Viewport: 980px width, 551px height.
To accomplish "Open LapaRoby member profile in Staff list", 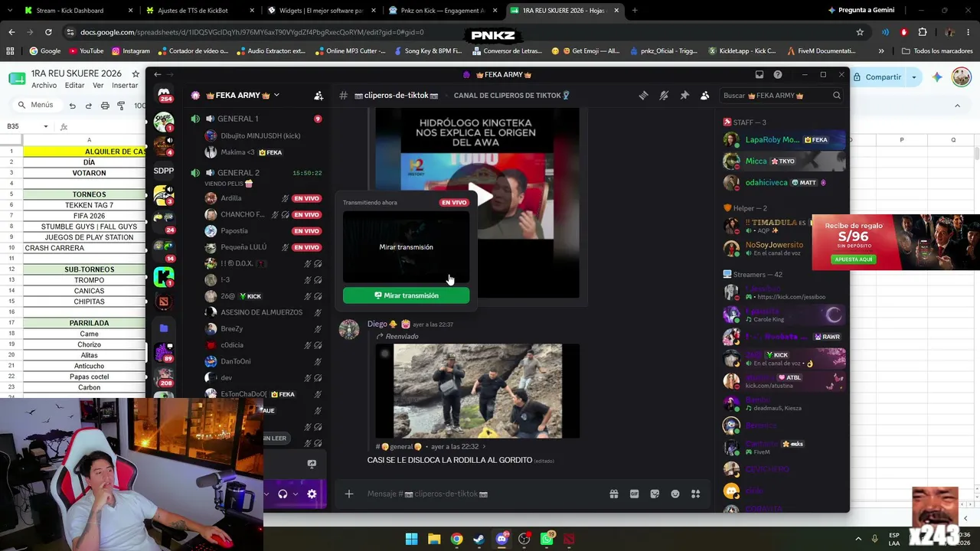I will coord(785,140).
